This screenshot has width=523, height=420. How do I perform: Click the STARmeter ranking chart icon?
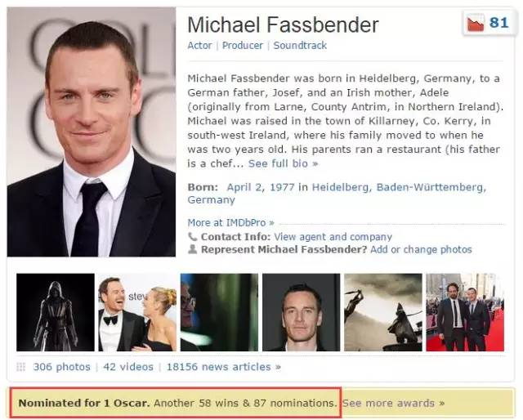tap(476, 23)
